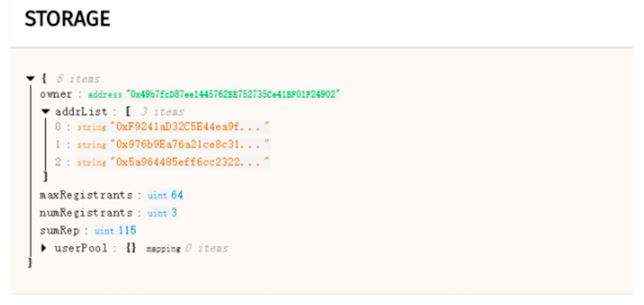Image resolution: width=644 pixels, height=305 pixels.
Task: Collapse the addrList array
Action: click(x=45, y=112)
